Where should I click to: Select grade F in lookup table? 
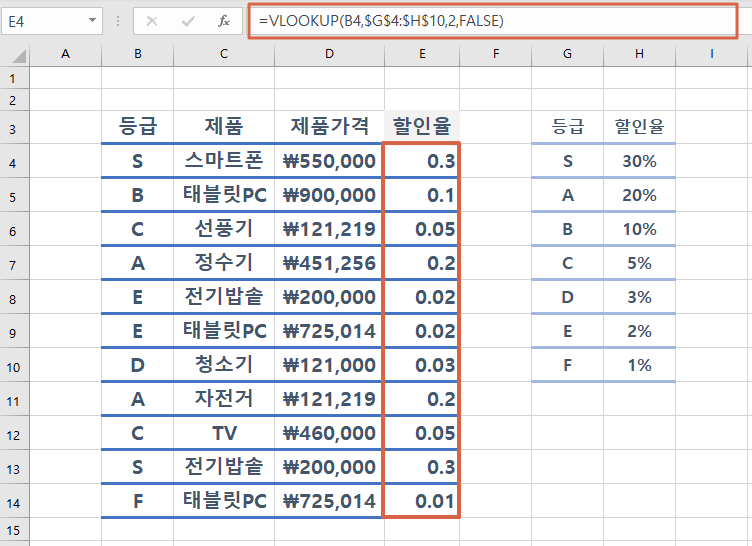pyautogui.click(x=567, y=365)
